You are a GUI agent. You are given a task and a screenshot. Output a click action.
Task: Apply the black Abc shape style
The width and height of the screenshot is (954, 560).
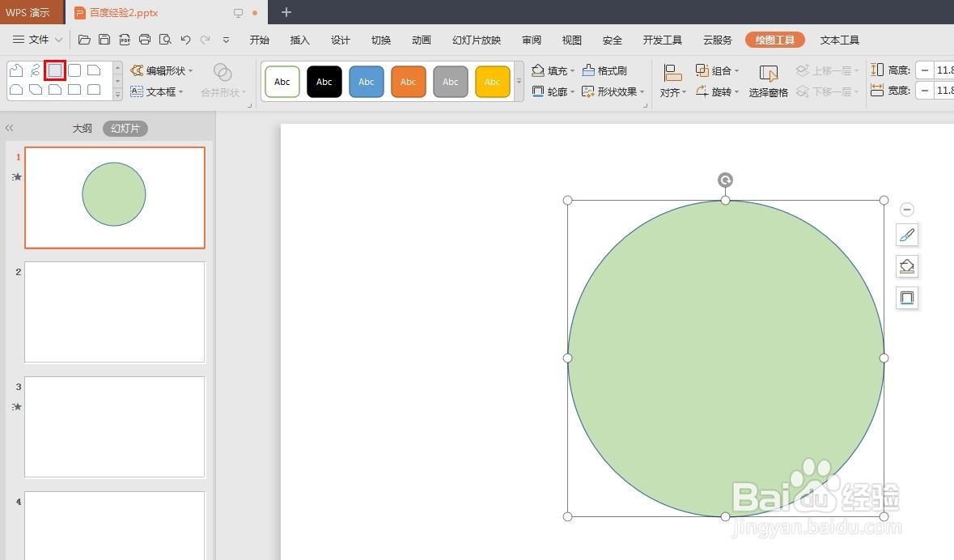pyautogui.click(x=324, y=82)
